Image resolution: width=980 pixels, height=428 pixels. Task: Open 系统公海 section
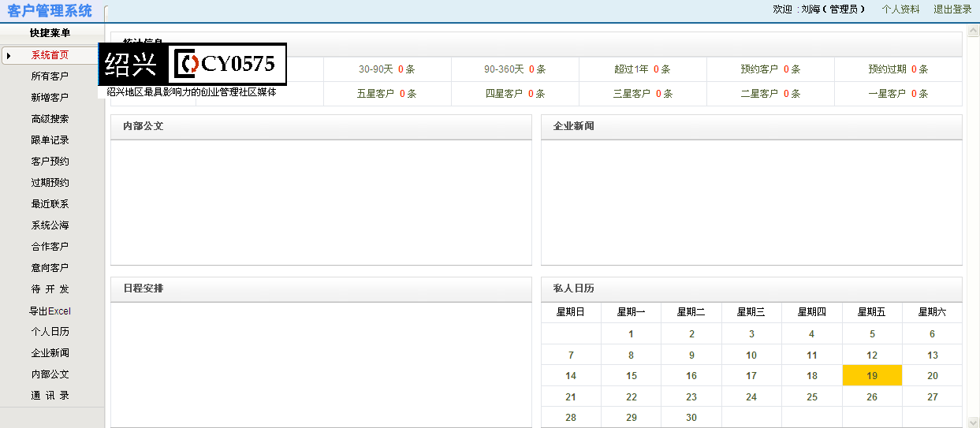click(50, 225)
